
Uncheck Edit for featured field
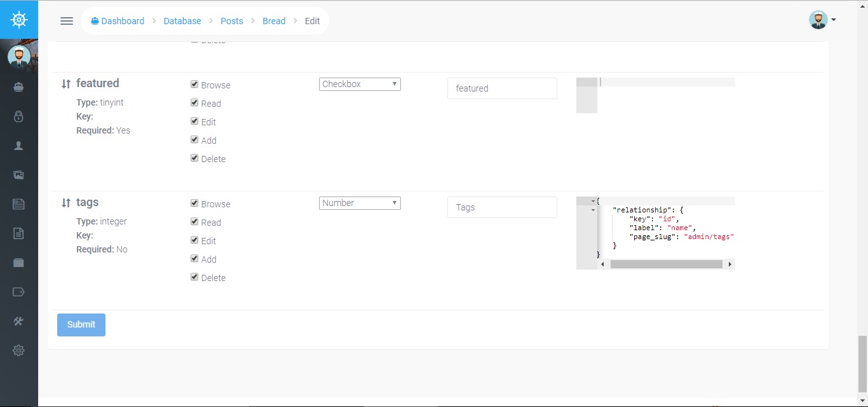pos(194,121)
